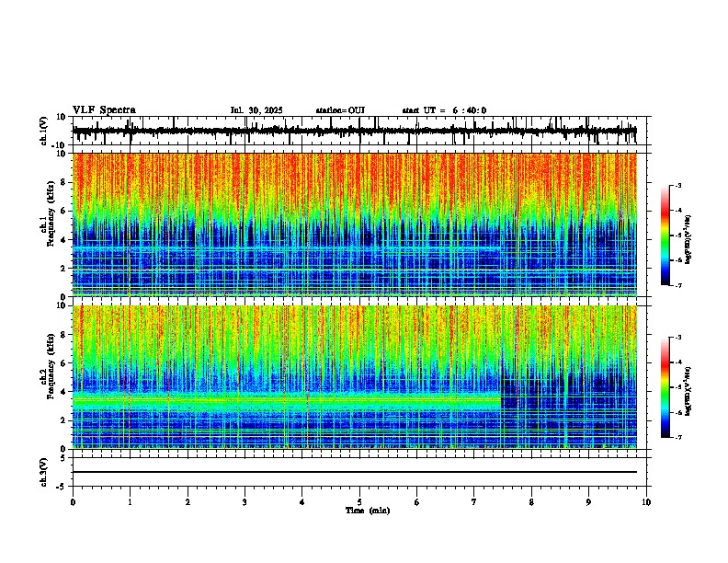
Task: Click the "6" kHz tick of ch.1 spectrogram
Action: [63, 212]
